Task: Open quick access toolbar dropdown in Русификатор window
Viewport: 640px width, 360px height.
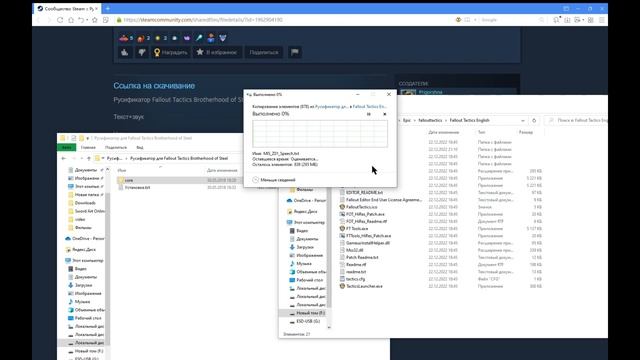Action: coord(88,138)
